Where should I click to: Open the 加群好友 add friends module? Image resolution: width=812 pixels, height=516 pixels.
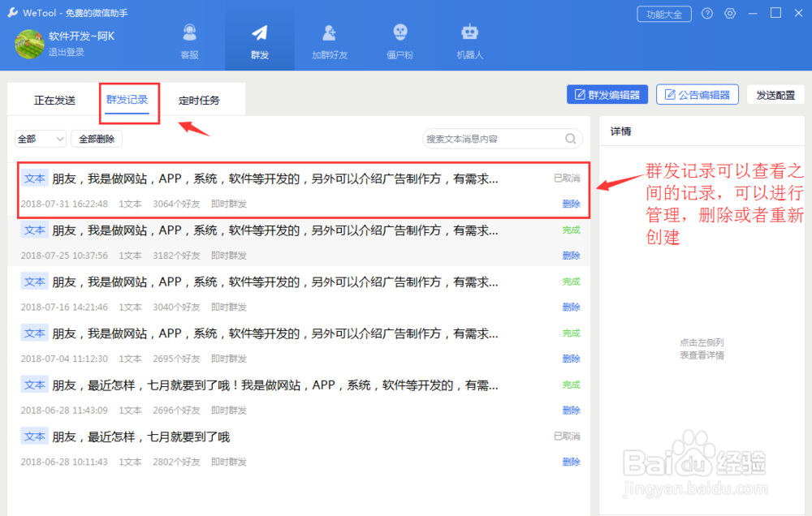330,41
